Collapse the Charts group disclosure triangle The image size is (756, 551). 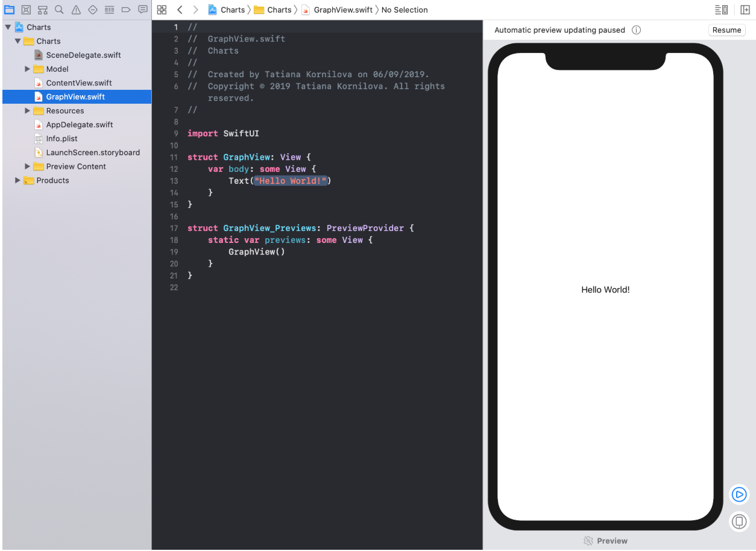point(17,41)
